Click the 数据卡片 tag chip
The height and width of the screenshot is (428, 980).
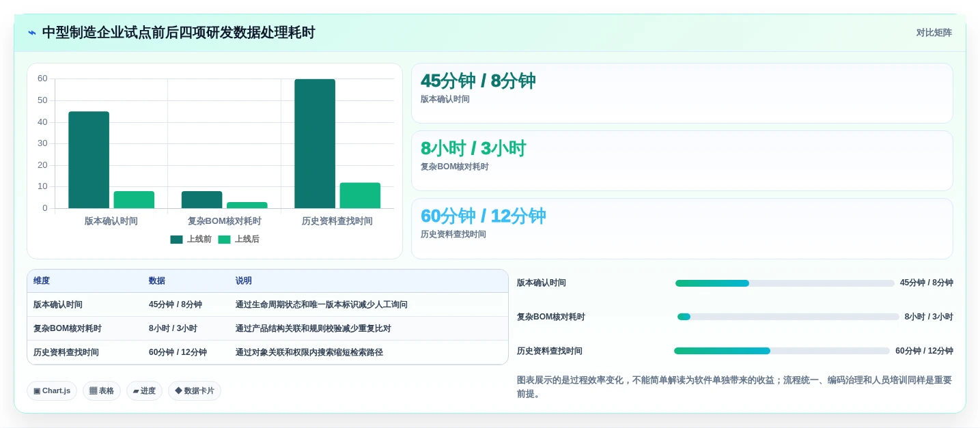(195, 390)
